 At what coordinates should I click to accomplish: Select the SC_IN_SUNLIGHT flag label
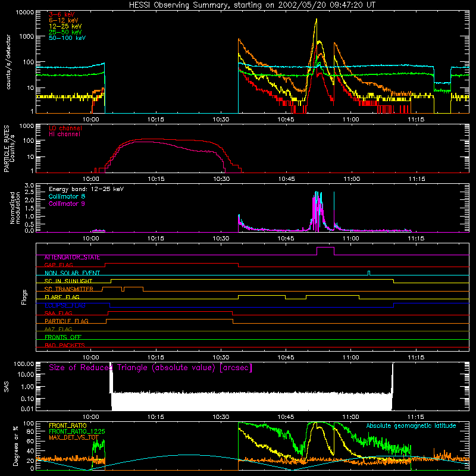(68, 281)
